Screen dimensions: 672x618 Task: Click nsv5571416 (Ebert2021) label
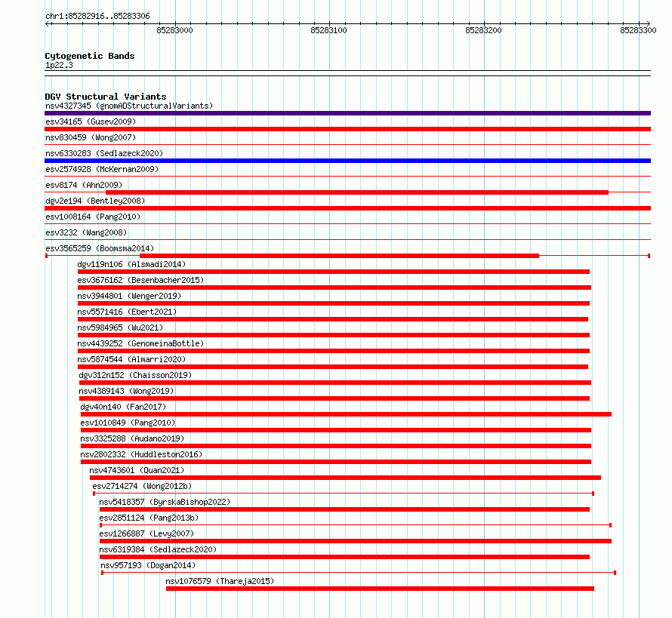coord(127,312)
